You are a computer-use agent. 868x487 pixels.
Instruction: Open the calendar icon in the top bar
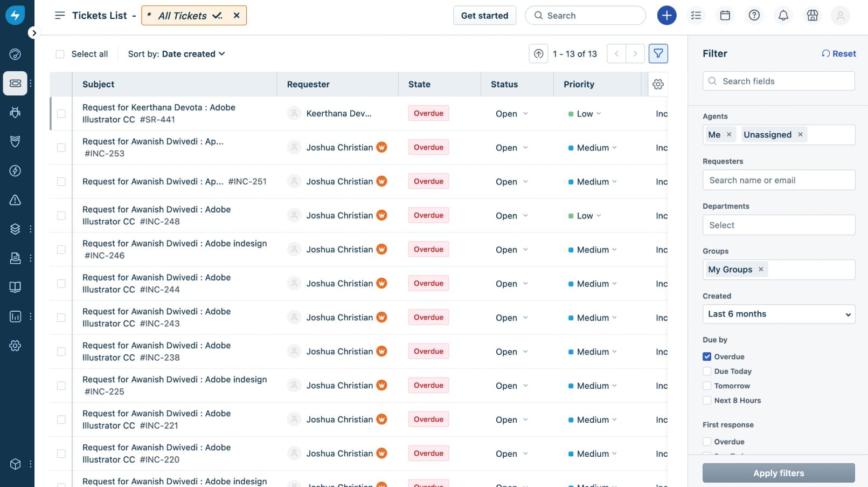[x=725, y=15]
